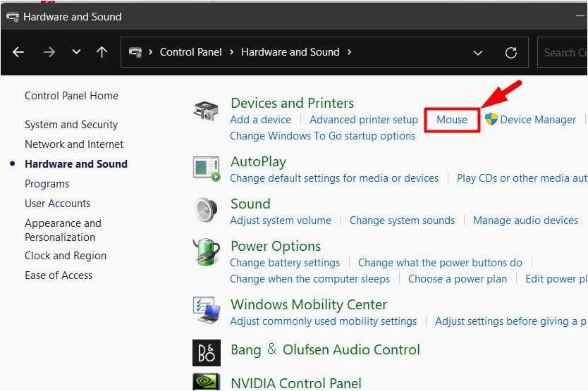Click Change when the computer sleeps
The height and width of the screenshot is (391, 588).
310,279
